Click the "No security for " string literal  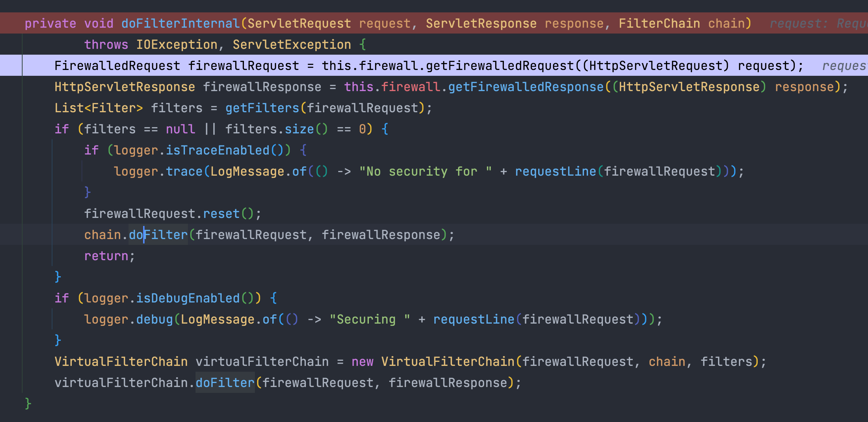[x=425, y=171]
